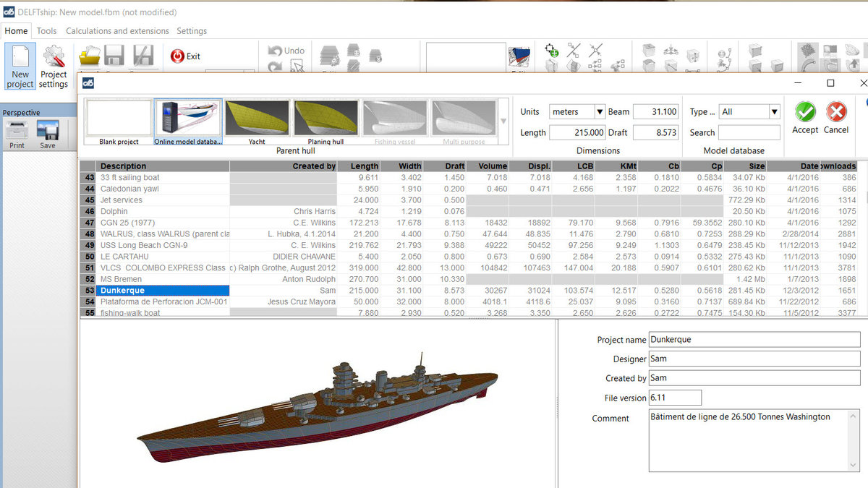Viewport: 868px width, 488px height.
Task: Click the red Cancel cross icon
Action: coord(836,112)
